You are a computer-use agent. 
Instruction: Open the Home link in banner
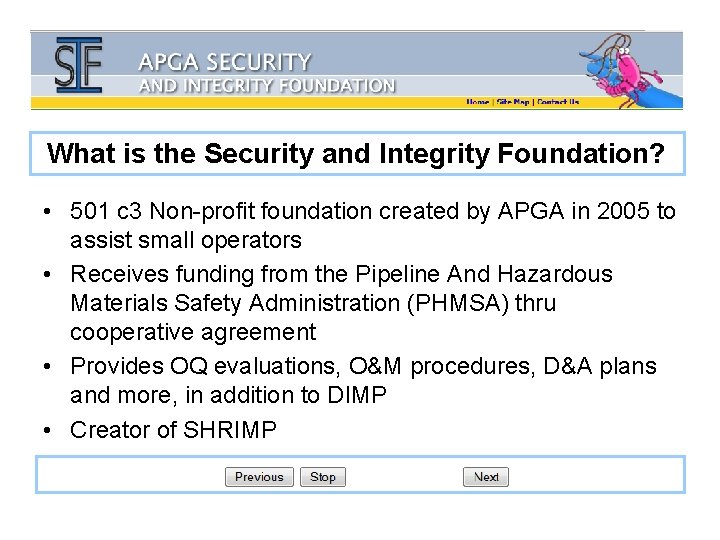(x=478, y=102)
